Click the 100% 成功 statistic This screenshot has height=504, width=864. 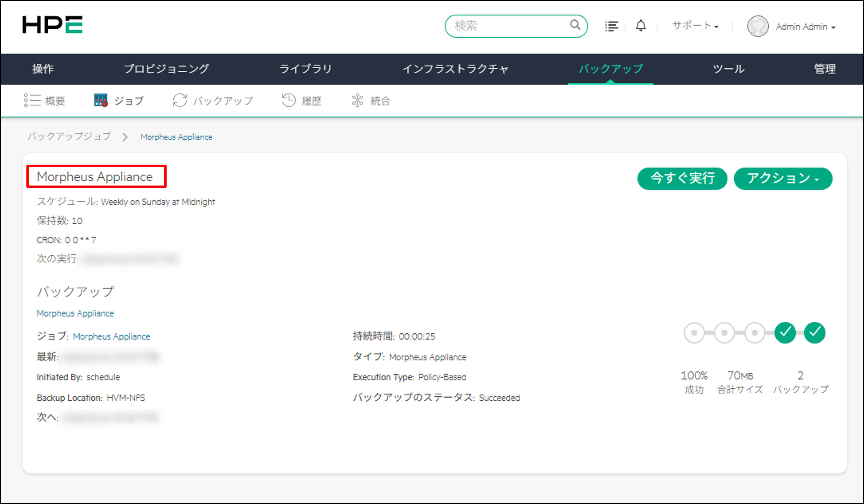point(694,382)
